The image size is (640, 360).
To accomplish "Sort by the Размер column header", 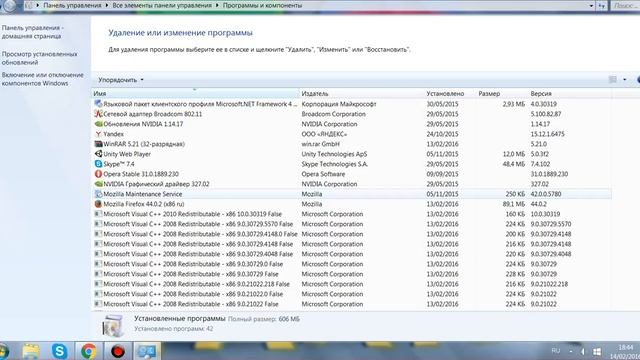I will pos(502,93).
